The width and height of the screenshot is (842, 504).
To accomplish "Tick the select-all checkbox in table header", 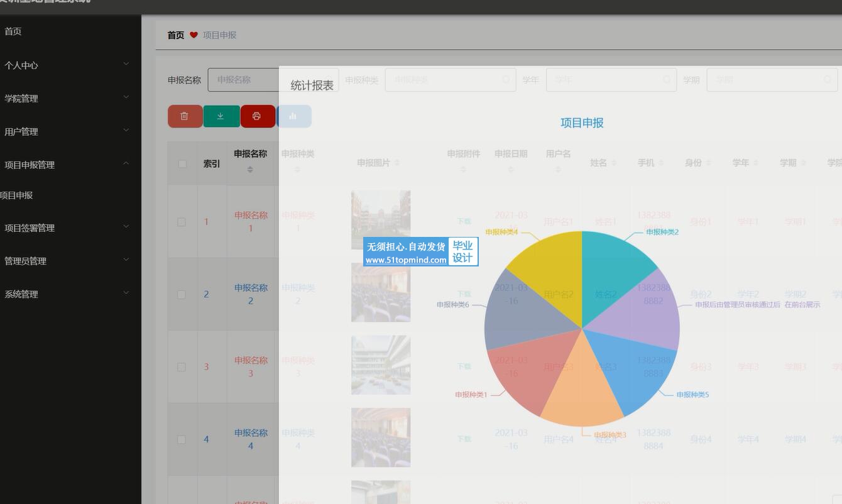I will click(182, 163).
